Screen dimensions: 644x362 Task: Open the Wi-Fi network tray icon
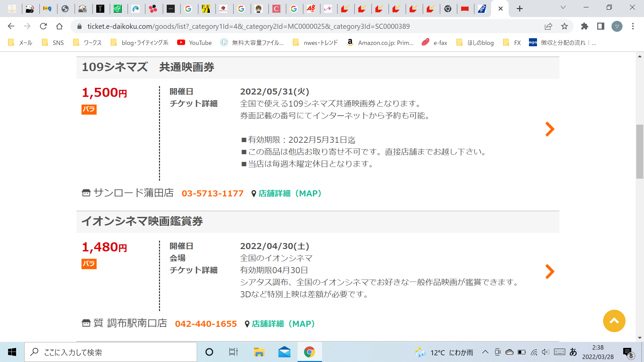(x=534, y=352)
